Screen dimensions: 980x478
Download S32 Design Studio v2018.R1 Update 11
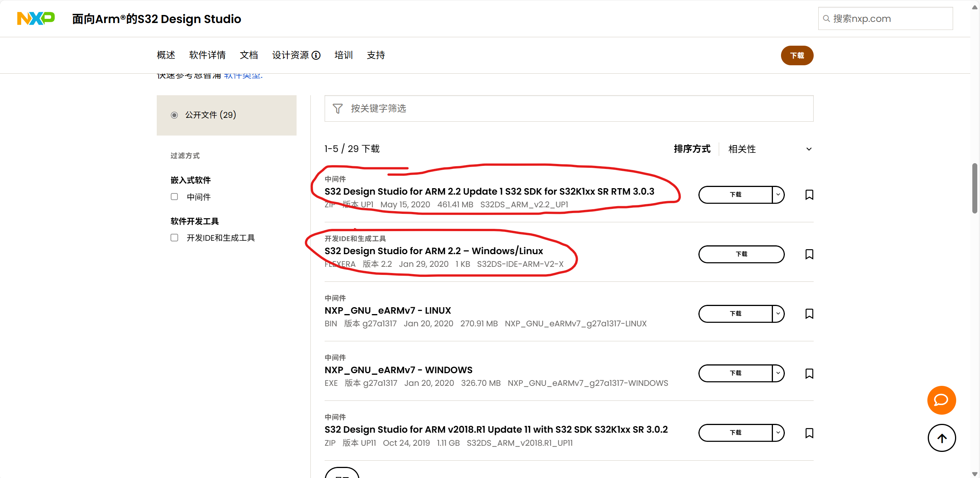point(735,433)
